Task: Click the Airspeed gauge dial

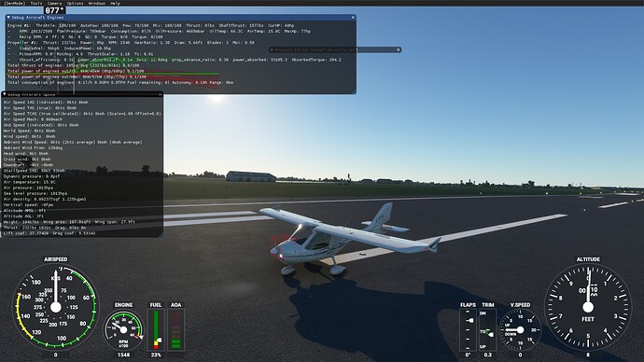Action: (x=56, y=307)
